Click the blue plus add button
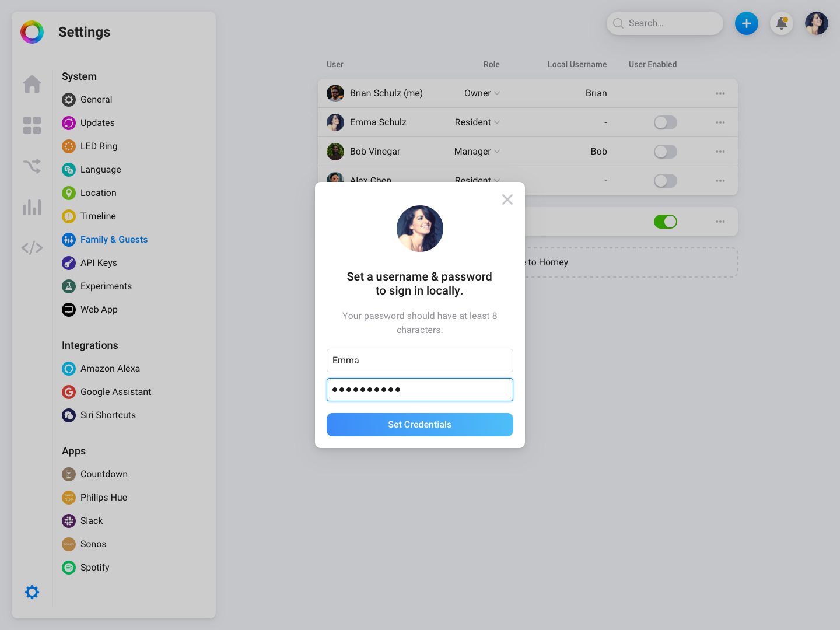The height and width of the screenshot is (630, 840). [x=747, y=23]
